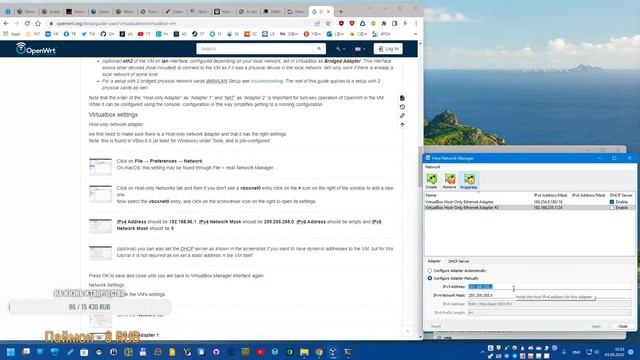This screenshot has width=640, height=360.
Task: Open the IPv4 Address settings thumbnail
Action: [x=100, y=226]
